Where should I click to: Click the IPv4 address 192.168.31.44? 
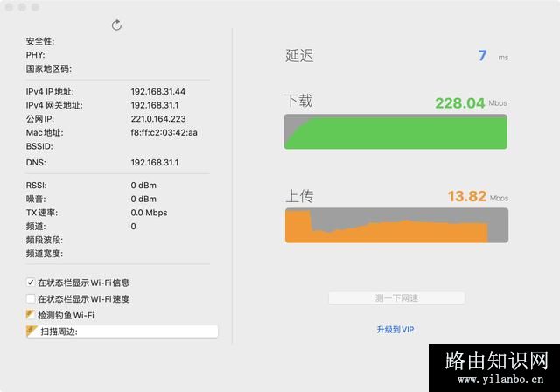coord(157,91)
